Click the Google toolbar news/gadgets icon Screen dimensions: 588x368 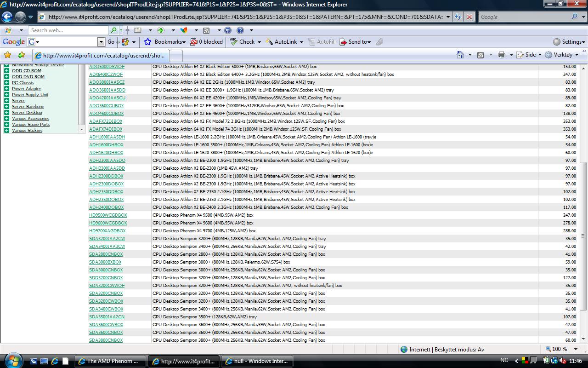pos(125,42)
